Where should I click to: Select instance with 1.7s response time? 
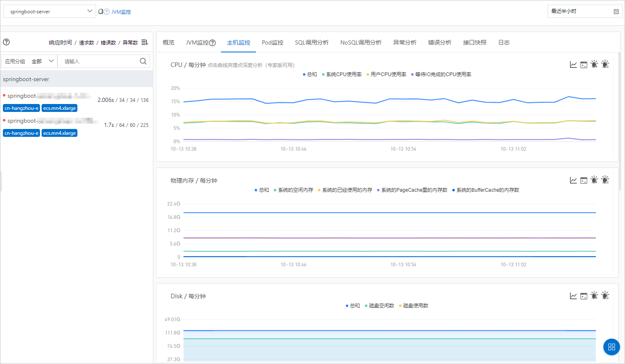77,127
